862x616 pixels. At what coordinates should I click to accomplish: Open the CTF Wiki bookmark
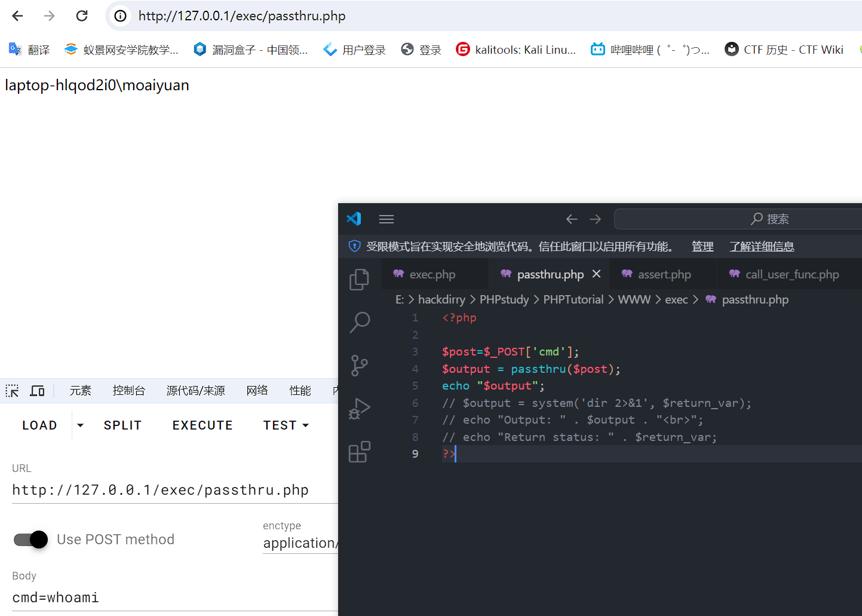click(784, 50)
